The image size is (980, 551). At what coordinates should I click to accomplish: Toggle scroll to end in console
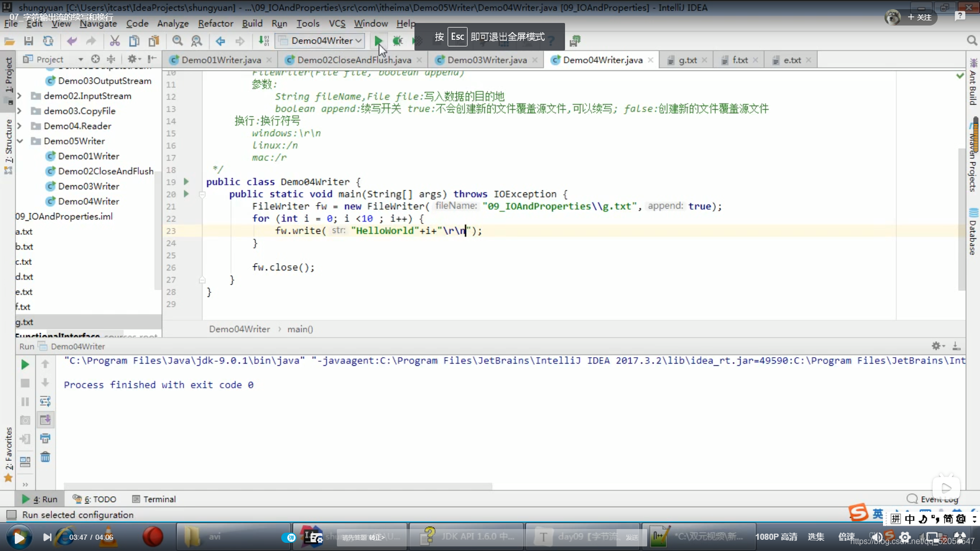coord(45,420)
